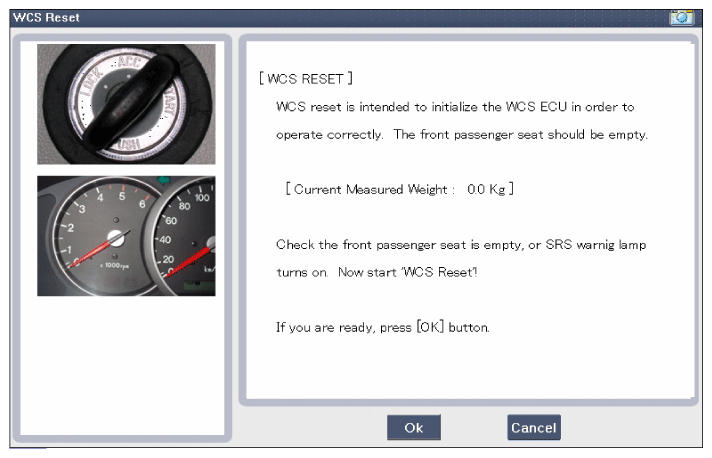The width and height of the screenshot is (712, 458).
Task: Click the tachometer dial in the cluster image
Action: click(107, 236)
